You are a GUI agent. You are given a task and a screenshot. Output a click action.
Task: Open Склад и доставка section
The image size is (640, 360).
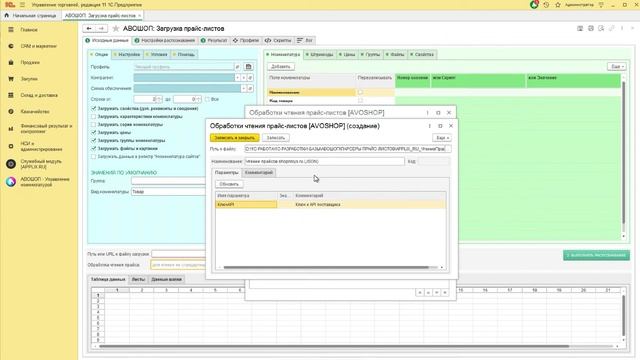(39, 95)
